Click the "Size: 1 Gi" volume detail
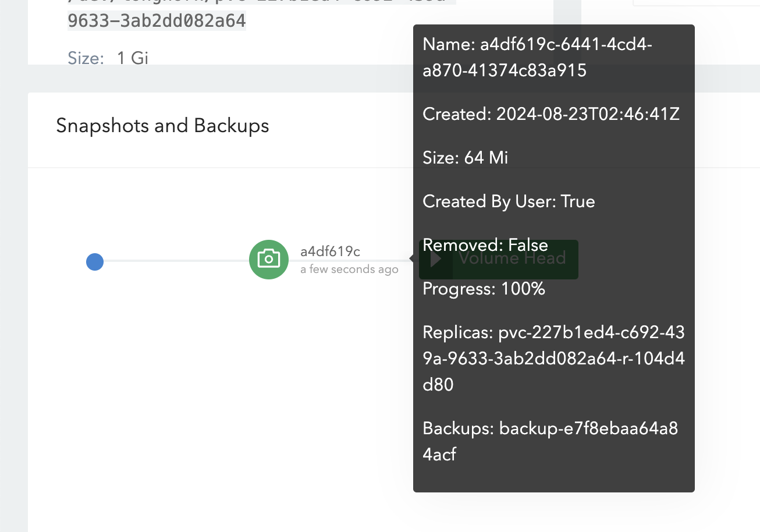Screen dimensions: 760x532 coord(108,58)
